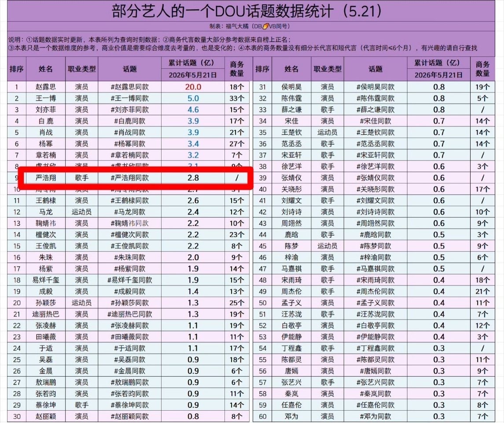Select the name cell 朱珠
This screenshot has width=504, height=423.
(x=46, y=257)
